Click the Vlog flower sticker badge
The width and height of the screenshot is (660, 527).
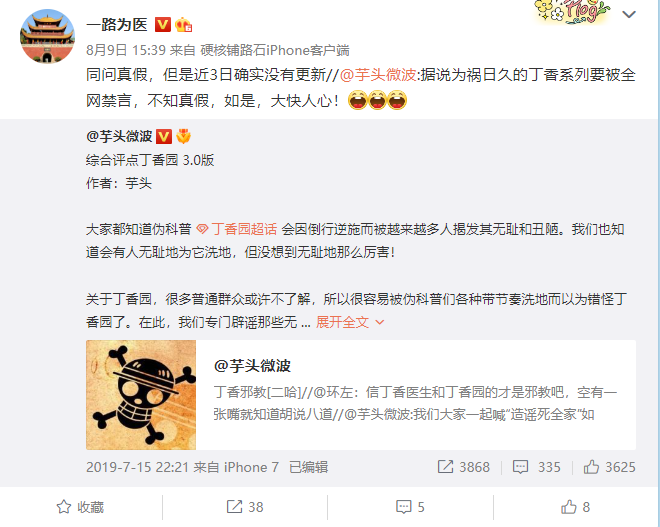572,11
